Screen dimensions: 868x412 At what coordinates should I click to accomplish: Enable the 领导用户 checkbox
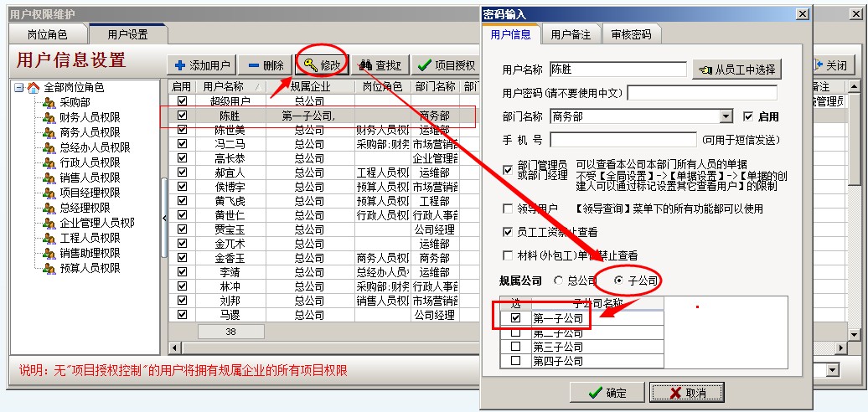508,209
